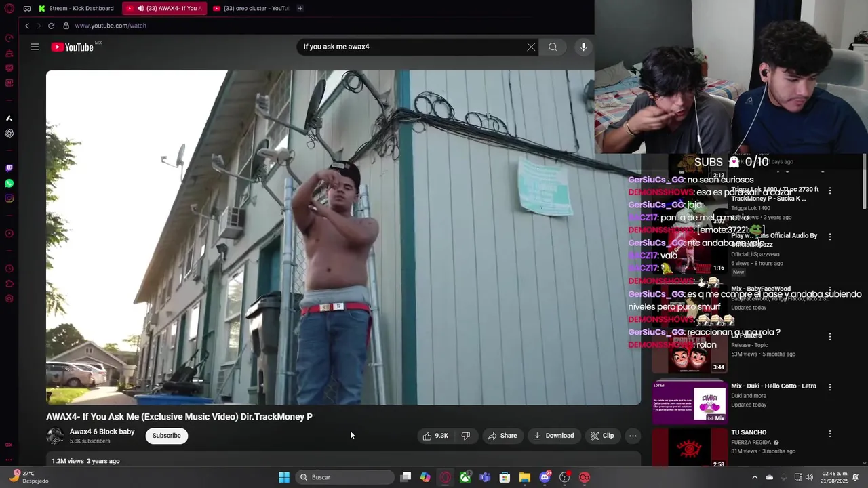
Task: Switch to the oreo cluster YouTube tab
Action: coord(251,8)
